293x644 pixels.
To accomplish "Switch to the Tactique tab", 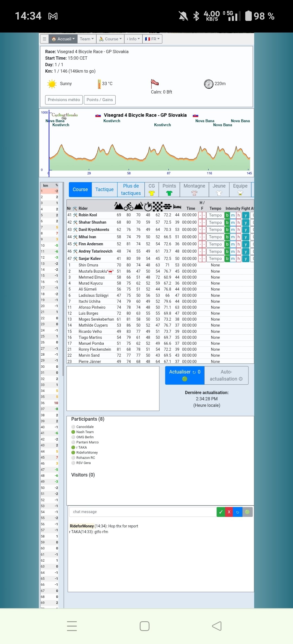I will (x=104, y=189).
